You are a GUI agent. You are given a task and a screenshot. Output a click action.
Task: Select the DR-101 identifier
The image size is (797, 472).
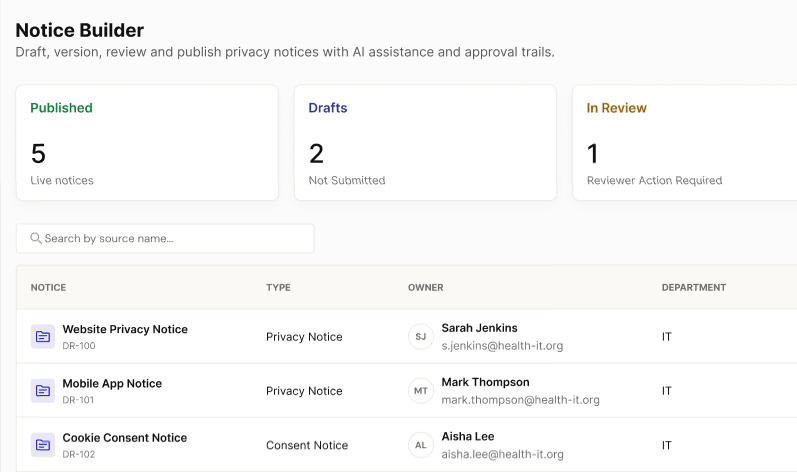coord(78,400)
